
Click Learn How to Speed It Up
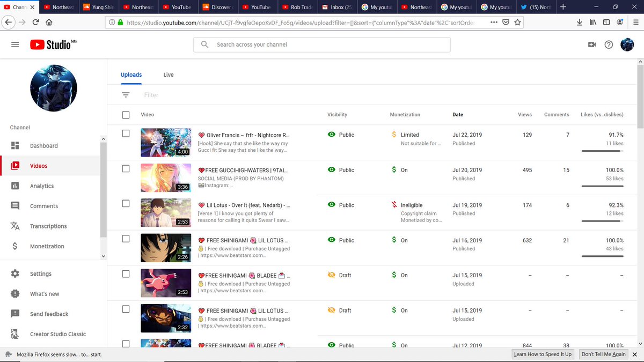pos(543,354)
